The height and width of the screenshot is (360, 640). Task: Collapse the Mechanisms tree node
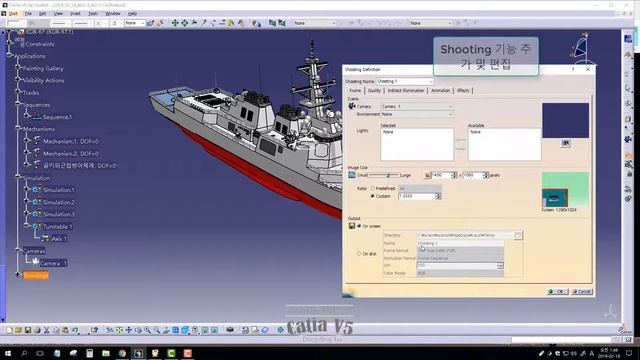[x=18, y=129]
